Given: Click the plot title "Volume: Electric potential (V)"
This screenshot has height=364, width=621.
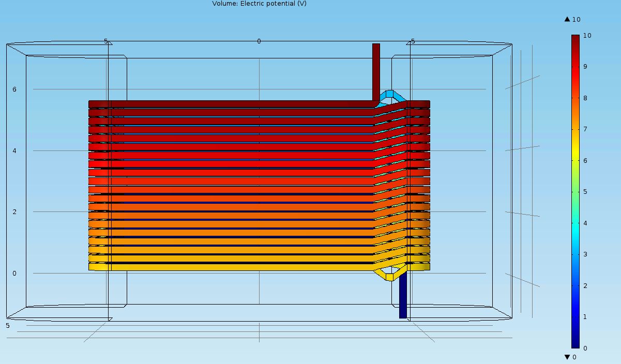Looking at the screenshot, I should 259,4.
